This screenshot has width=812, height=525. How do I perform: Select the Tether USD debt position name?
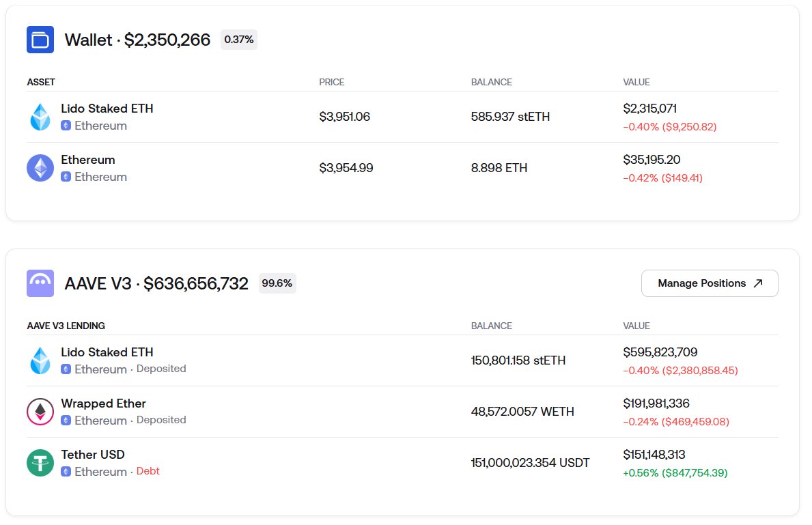93,455
